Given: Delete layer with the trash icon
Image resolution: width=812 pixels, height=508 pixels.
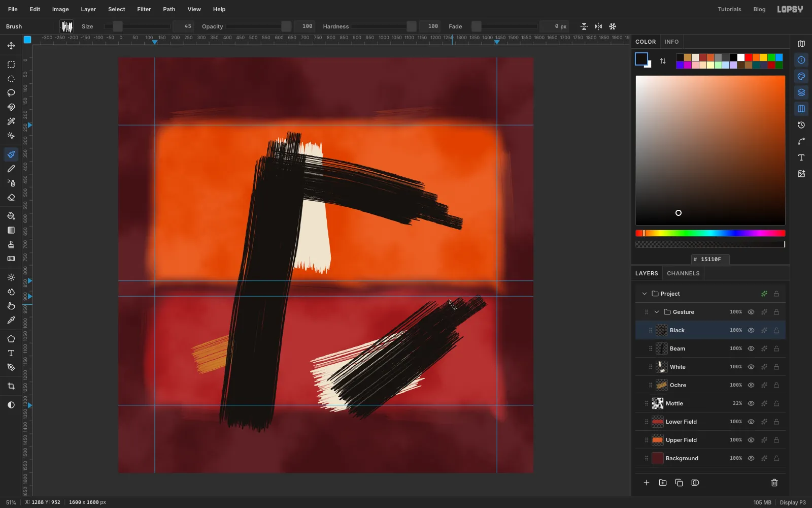Looking at the screenshot, I should point(774,483).
